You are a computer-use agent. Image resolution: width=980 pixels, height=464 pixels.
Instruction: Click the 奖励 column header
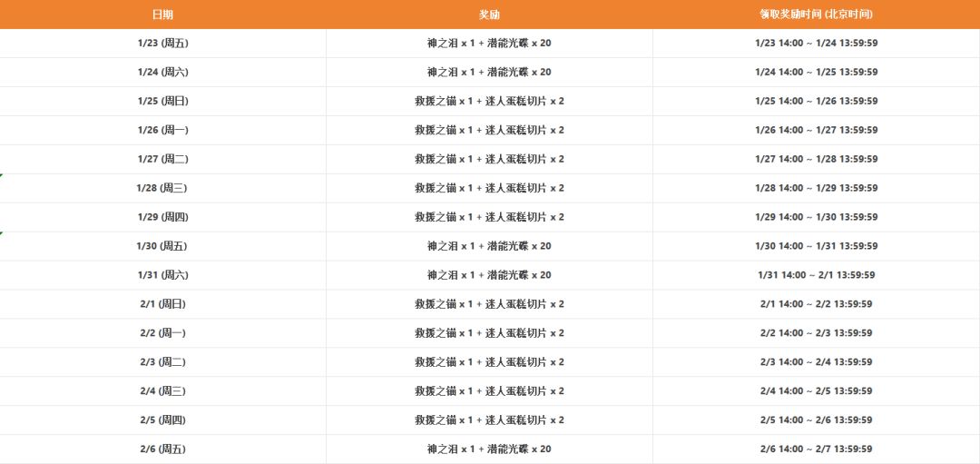click(489, 15)
